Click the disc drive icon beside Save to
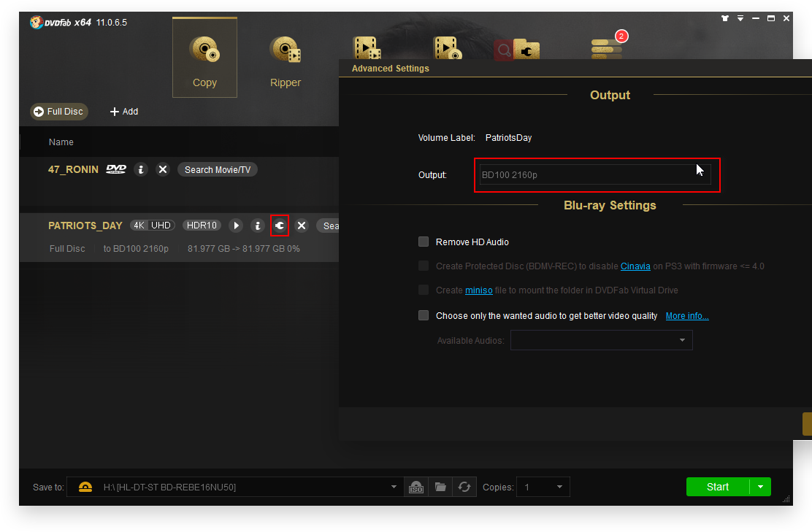The height and width of the screenshot is (532, 812). click(85, 487)
